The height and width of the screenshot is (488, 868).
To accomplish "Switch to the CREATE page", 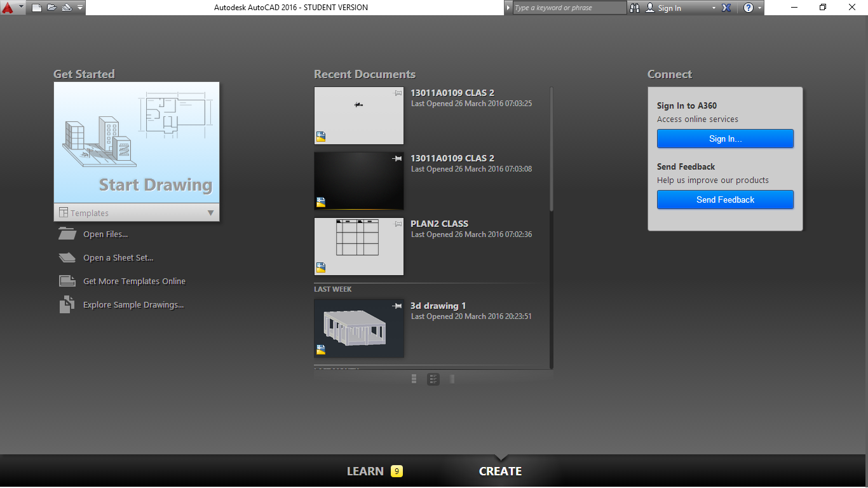I will [501, 471].
